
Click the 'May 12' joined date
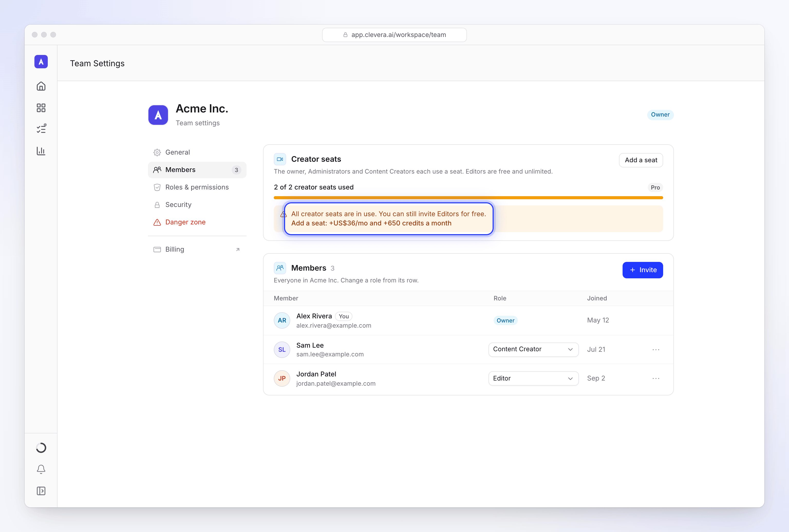(x=598, y=320)
